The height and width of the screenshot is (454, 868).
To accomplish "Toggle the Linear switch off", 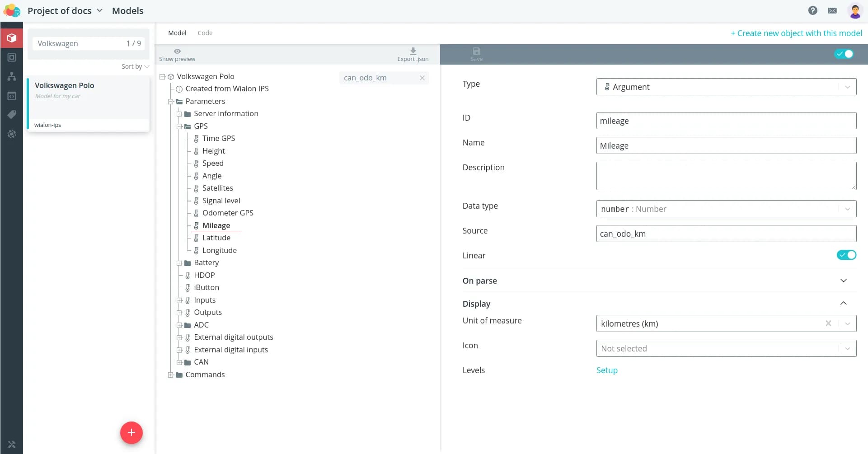I will tap(846, 255).
